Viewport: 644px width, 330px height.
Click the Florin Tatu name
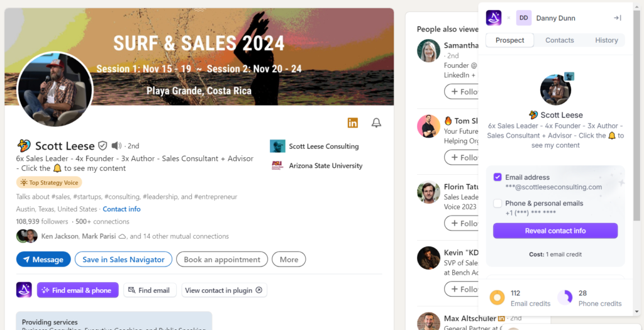pos(461,187)
